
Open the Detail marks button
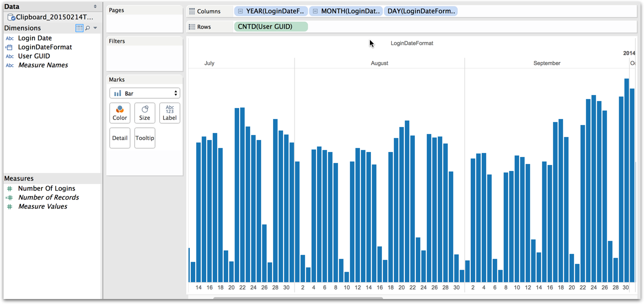click(x=120, y=138)
